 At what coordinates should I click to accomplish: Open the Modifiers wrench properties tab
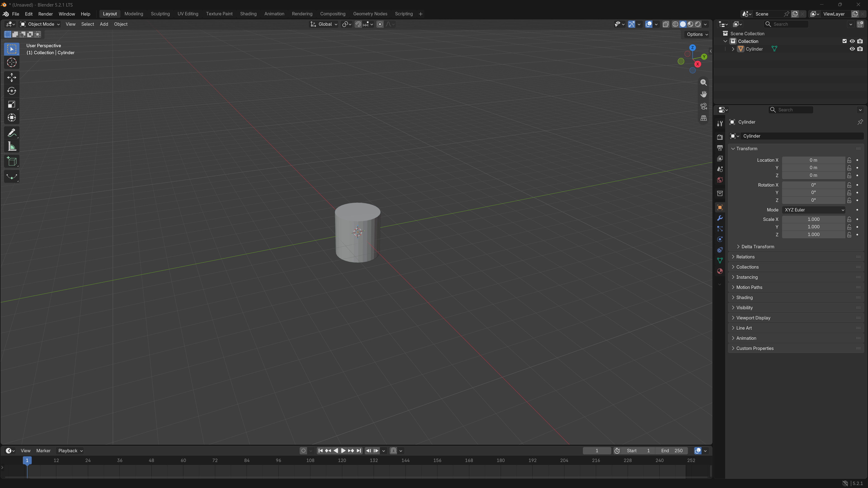720,218
